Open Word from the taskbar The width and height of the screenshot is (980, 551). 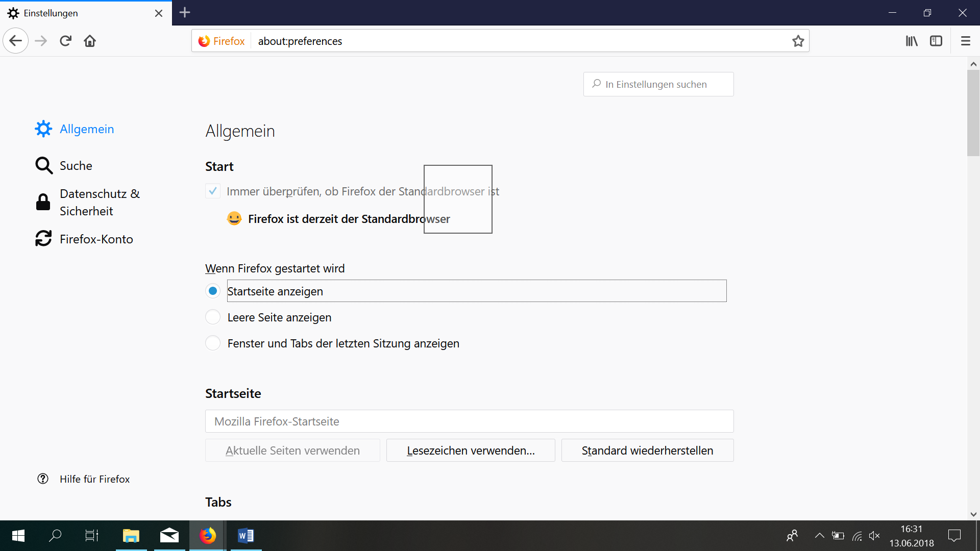pos(246,536)
